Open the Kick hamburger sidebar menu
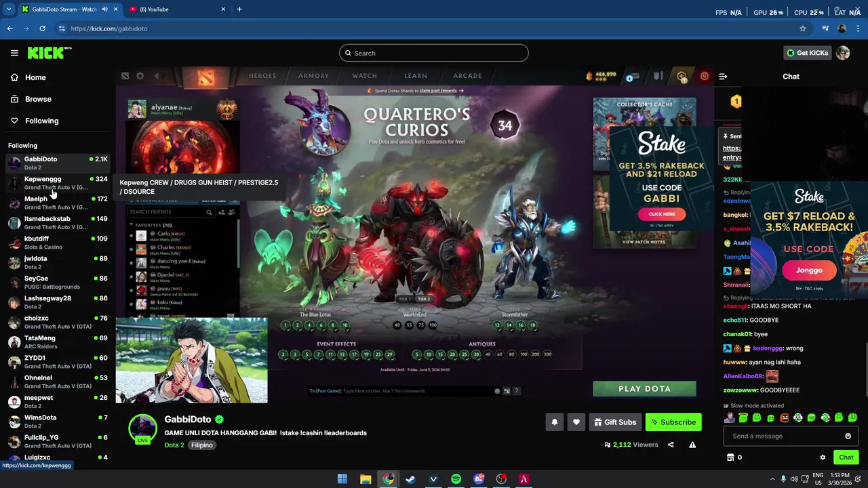 pos(14,53)
